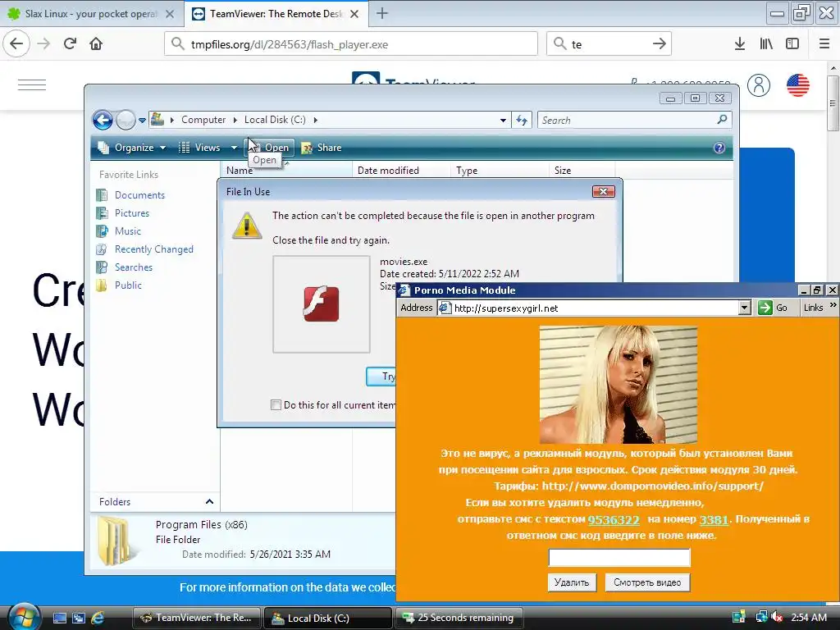
Task: Click the Удалить button
Action: pos(572,583)
